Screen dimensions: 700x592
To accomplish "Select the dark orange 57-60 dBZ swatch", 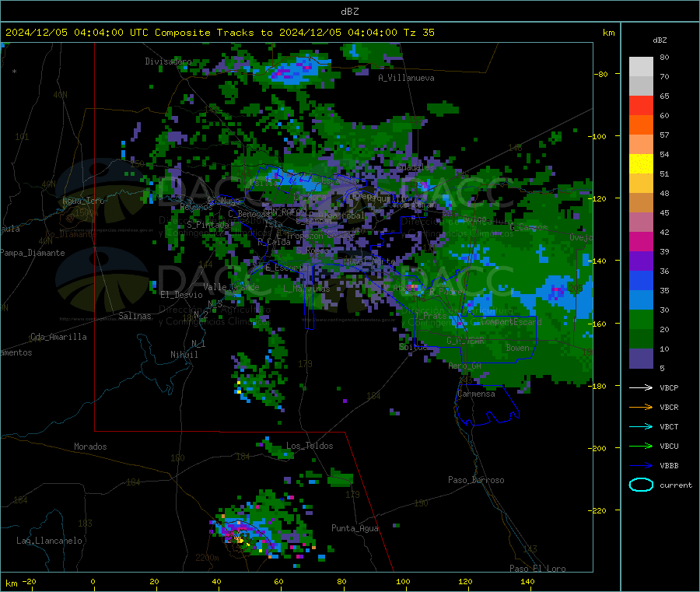I will pyautogui.click(x=641, y=125).
